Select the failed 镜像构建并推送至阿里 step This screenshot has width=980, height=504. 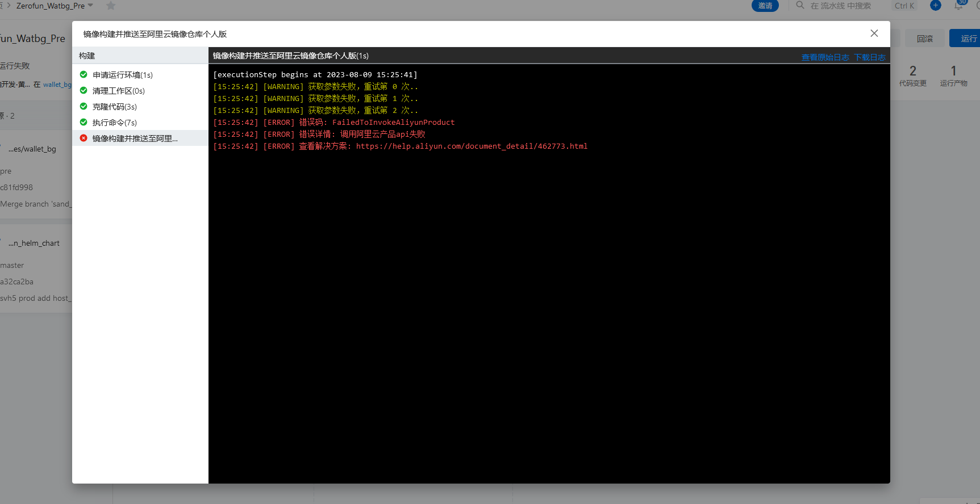tap(140, 138)
